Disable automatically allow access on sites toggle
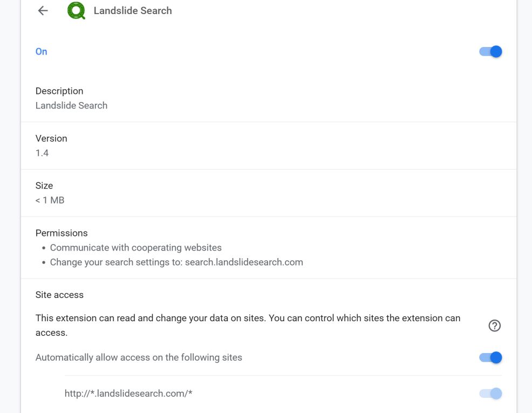Screen dimensions: 532x413 (490, 357)
